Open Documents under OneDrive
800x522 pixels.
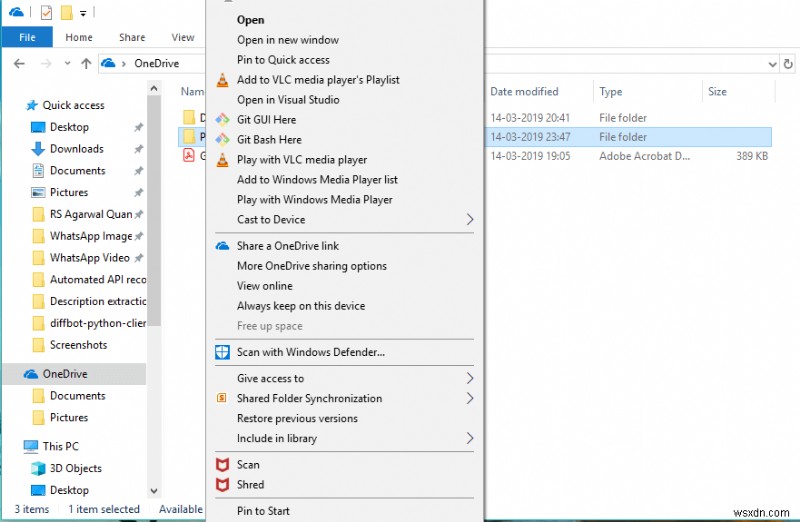point(78,396)
